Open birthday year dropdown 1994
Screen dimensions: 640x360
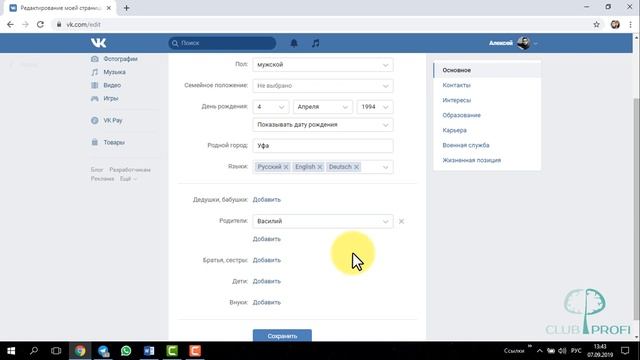tap(375, 107)
